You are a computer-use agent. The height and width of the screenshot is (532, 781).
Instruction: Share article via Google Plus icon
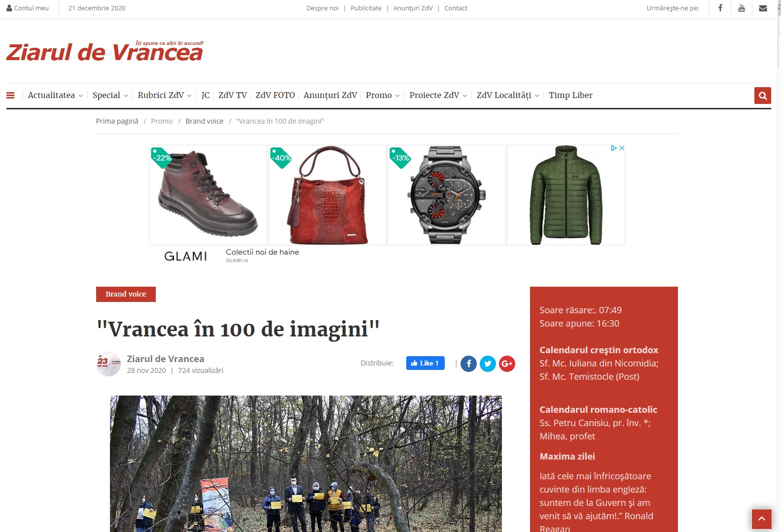(507, 364)
